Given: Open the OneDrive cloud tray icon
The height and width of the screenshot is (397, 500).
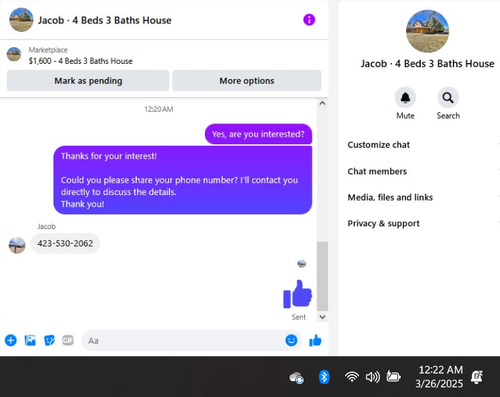Looking at the screenshot, I should tap(297, 378).
